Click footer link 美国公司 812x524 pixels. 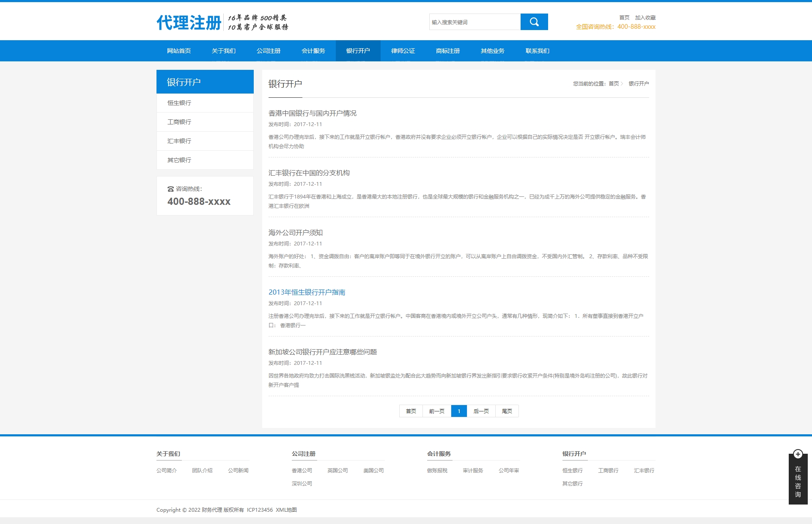click(374, 471)
